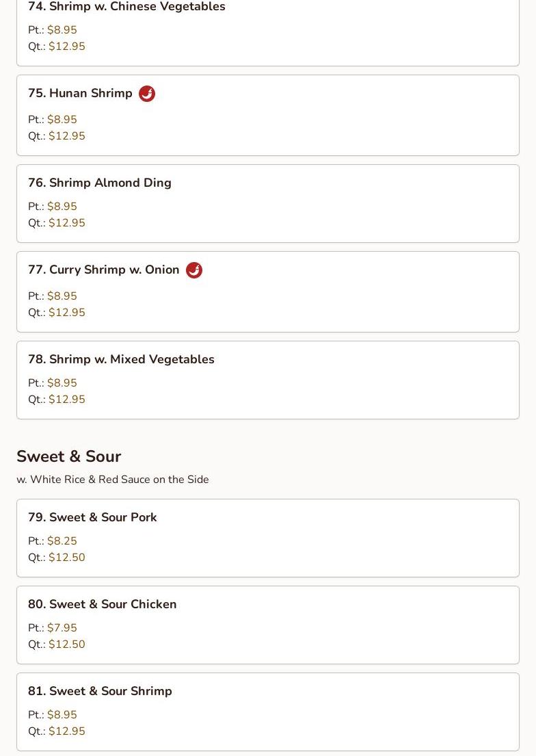Open 80. Sweet & Sour Chicken item

268,625
